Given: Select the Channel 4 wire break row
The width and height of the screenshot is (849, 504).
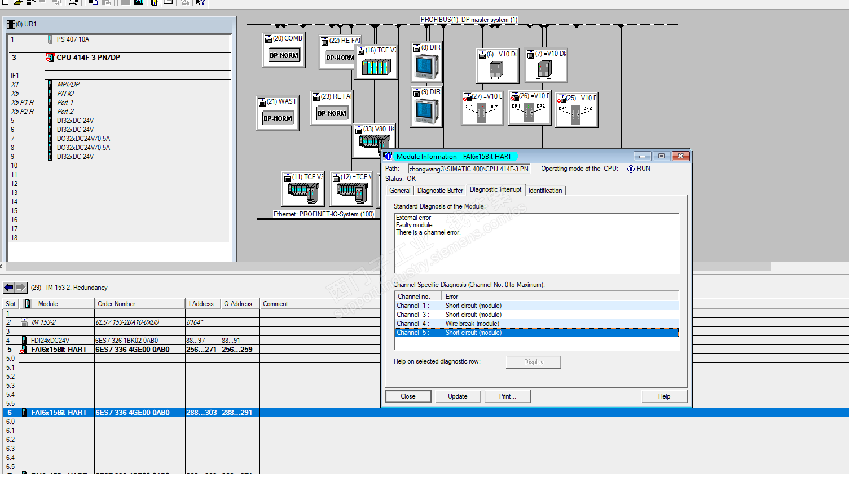Looking at the screenshot, I should pyautogui.click(x=536, y=324).
